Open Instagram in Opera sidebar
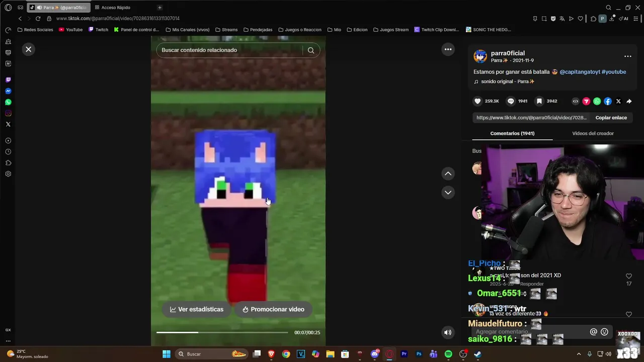644x362 pixels. pos(8,113)
